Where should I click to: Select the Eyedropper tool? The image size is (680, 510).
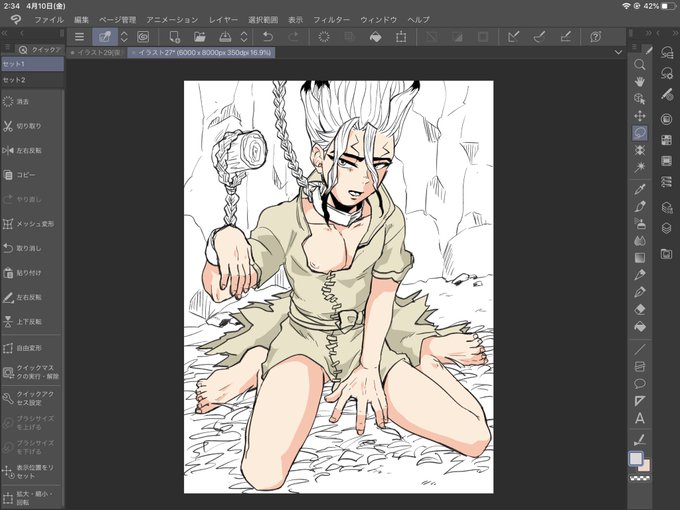(x=639, y=190)
